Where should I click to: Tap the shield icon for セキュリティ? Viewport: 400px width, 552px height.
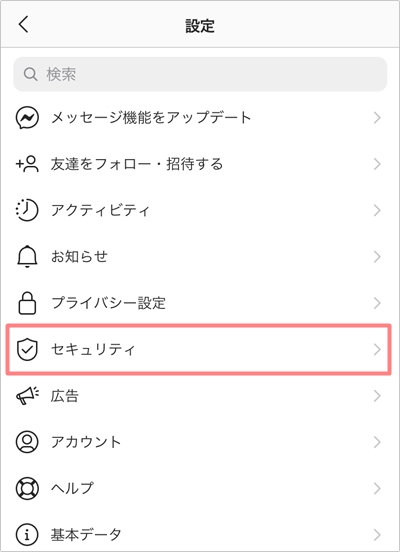pos(27,350)
